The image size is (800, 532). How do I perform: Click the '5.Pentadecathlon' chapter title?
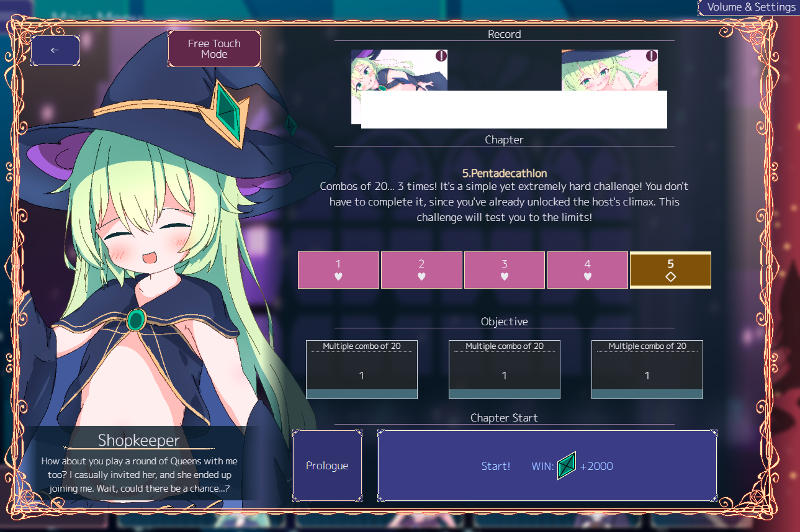505,173
